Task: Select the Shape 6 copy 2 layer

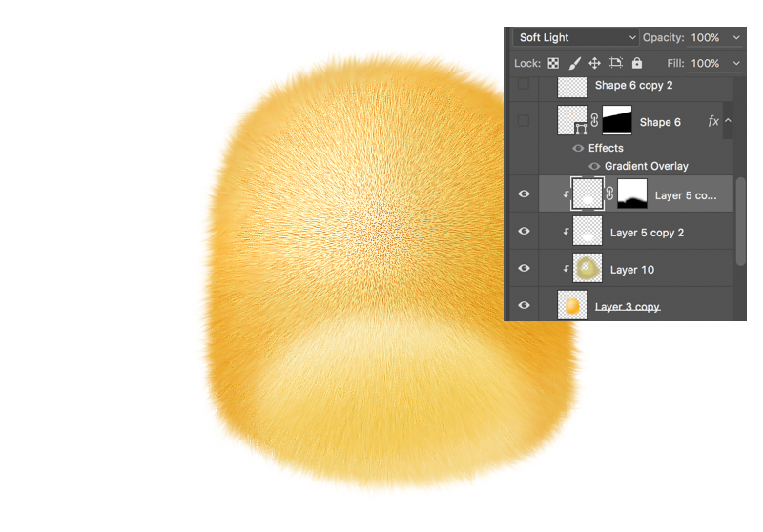Action: coord(633,85)
